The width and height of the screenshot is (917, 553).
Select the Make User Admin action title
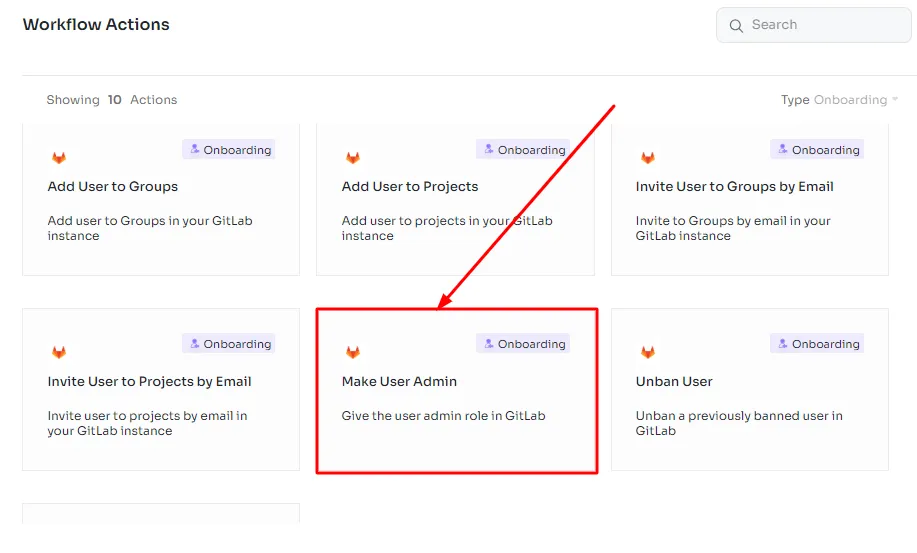coord(399,382)
